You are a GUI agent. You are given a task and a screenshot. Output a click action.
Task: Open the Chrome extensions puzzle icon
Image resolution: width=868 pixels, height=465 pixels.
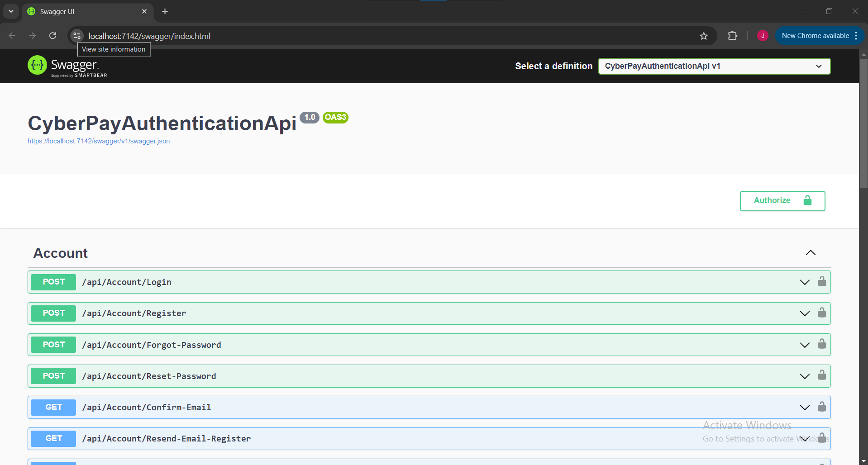point(732,36)
